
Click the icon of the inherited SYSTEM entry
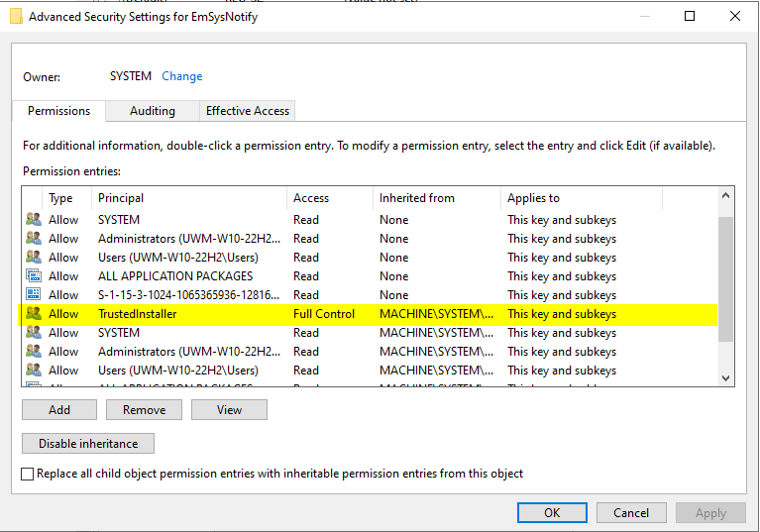point(34,333)
